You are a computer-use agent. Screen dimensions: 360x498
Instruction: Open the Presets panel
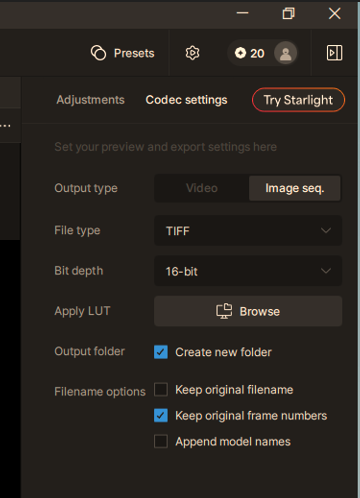click(123, 53)
